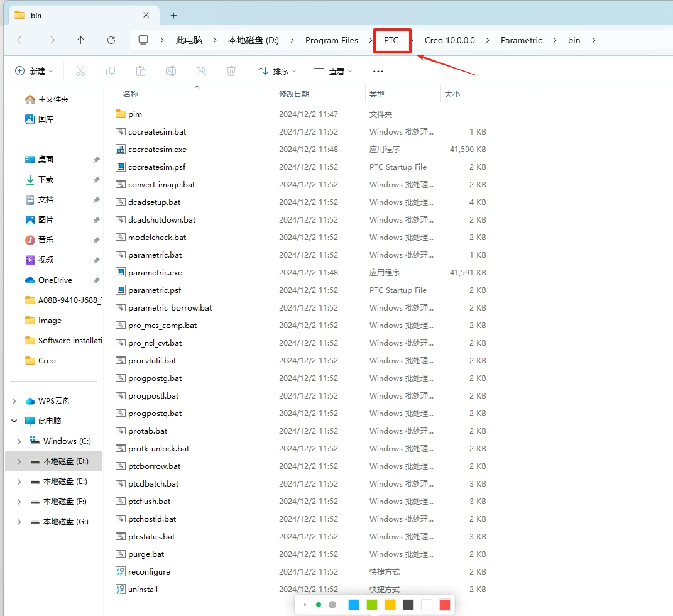
Task: Open 音乐 music quick access
Action: click(x=45, y=240)
